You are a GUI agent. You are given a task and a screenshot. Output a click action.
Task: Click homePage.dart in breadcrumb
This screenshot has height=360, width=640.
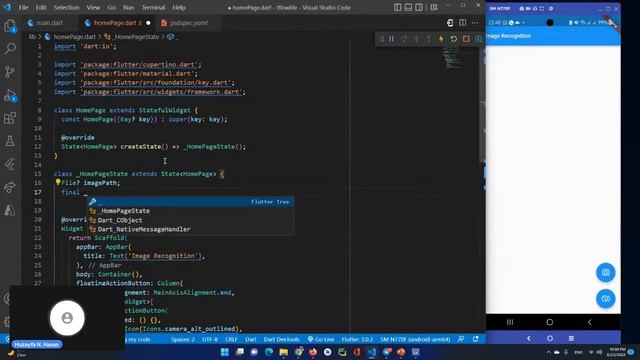(74, 37)
